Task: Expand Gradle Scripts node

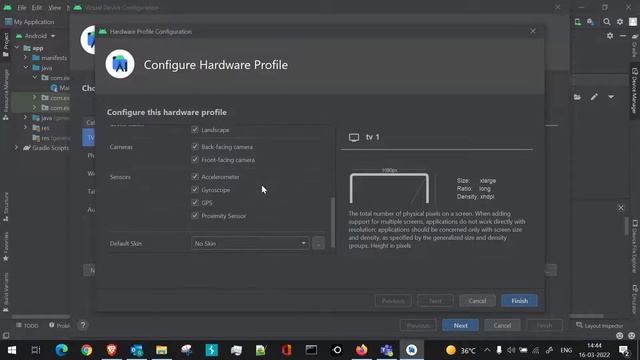Action: pyautogui.click(x=17, y=147)
